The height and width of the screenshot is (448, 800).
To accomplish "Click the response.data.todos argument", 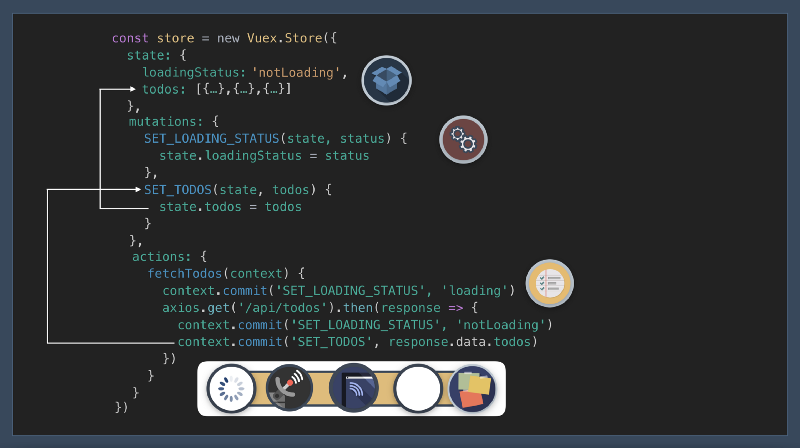I will [463, 341].
